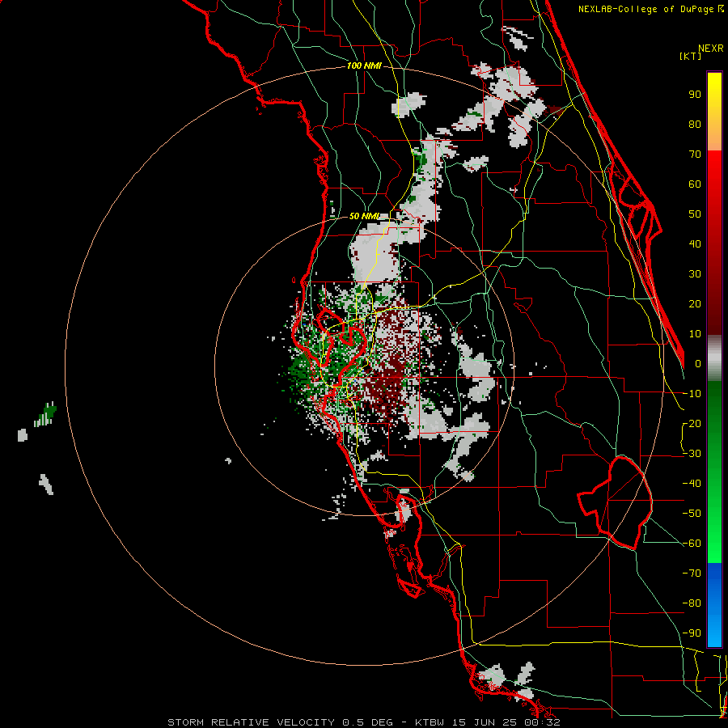The height and width of the screenshot is (728, 728).
Task: Click the positive 80 scale value
Action: click(695, 124)
